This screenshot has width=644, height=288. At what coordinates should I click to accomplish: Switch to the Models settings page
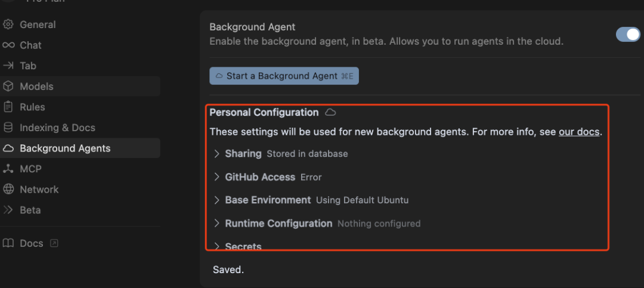[x=36, y=86]
